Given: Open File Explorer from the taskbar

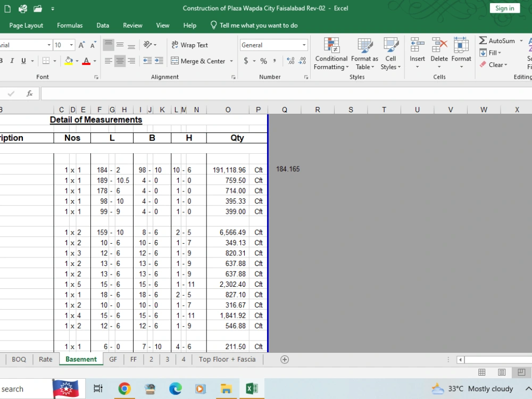Looking at the screenshot, I should coord(226,388).
